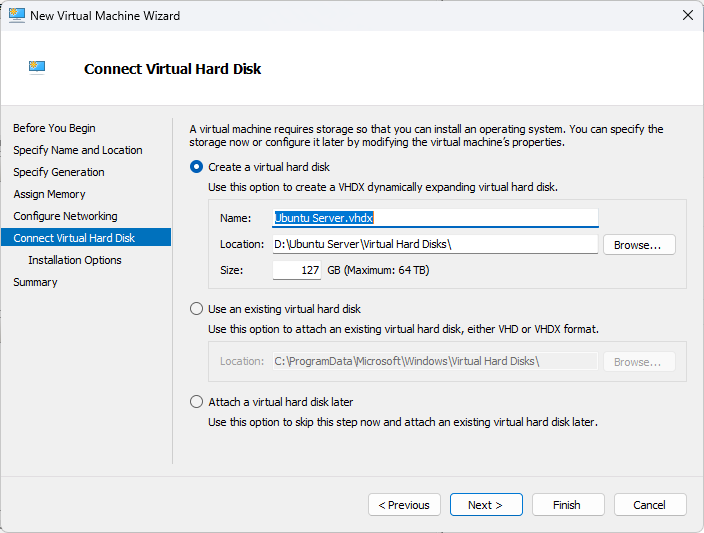Close the New Virtual Machine Wizard
This screenshot has height=533, width=704.
click(687, 16)
